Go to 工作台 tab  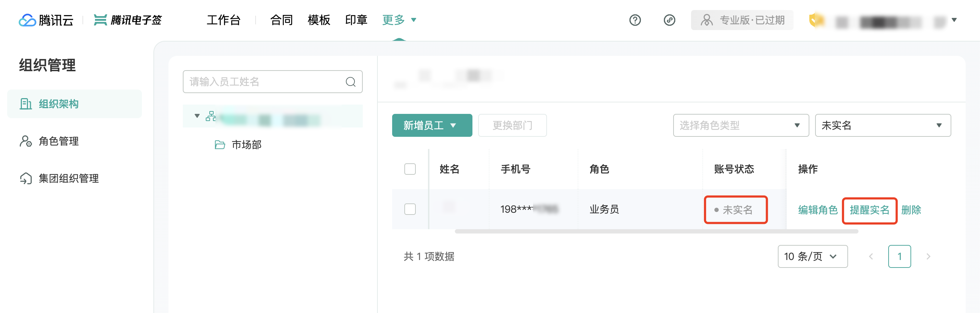223,20
